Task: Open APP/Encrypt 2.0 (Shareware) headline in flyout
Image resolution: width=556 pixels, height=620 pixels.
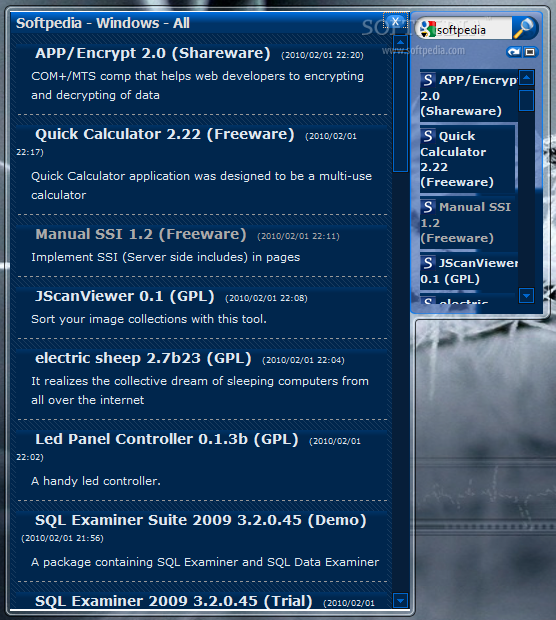Action: [x=153, y=53]
